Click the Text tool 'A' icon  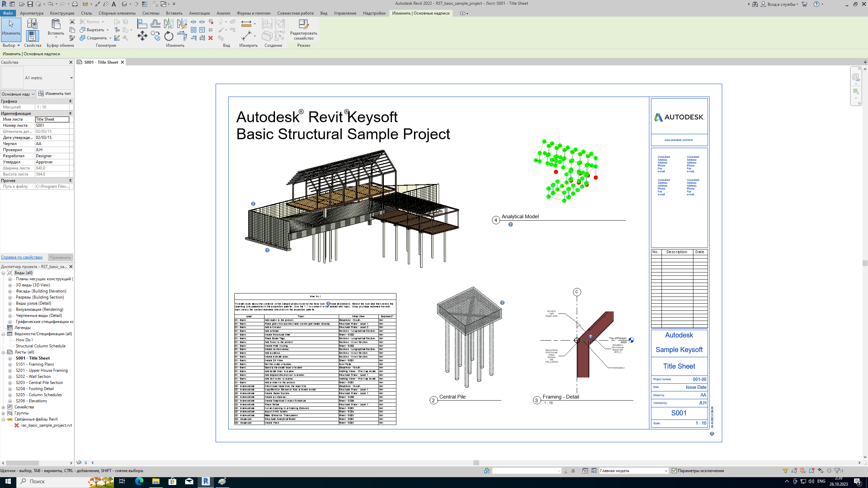click(x=114, y=4)
